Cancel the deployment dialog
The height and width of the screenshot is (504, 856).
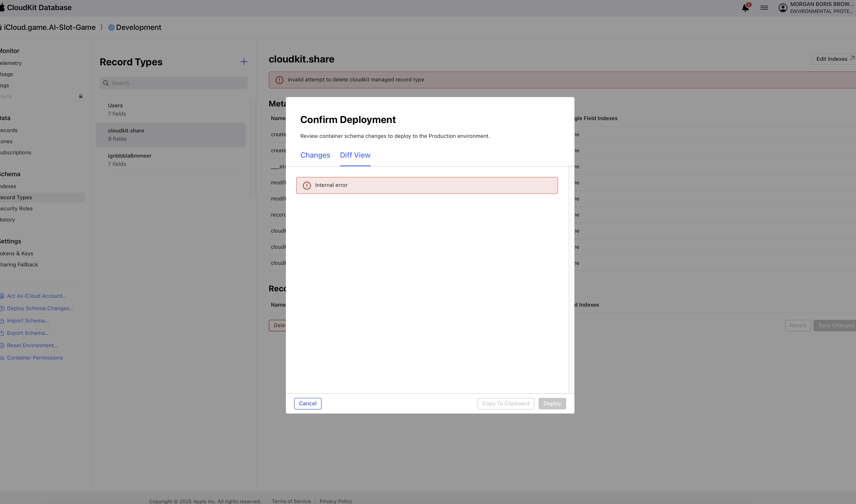307,403
